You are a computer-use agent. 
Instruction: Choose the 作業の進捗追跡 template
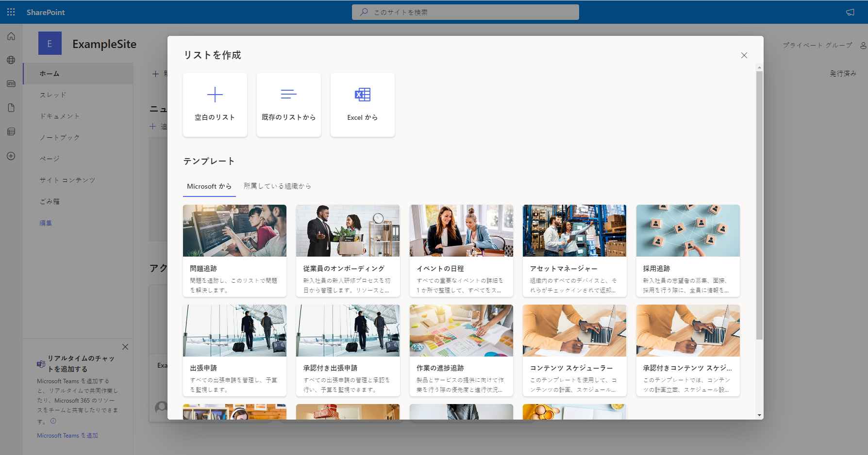pos(461,350)
